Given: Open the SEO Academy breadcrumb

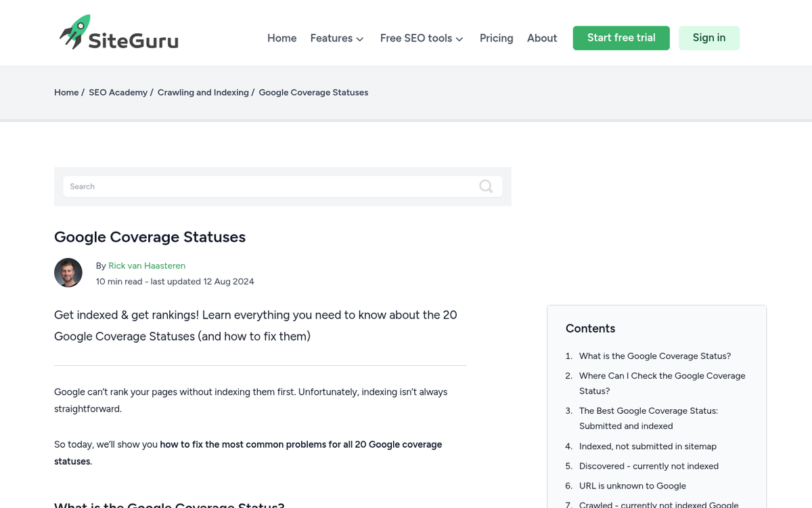Looking at the screenshot, I should 118,92.
